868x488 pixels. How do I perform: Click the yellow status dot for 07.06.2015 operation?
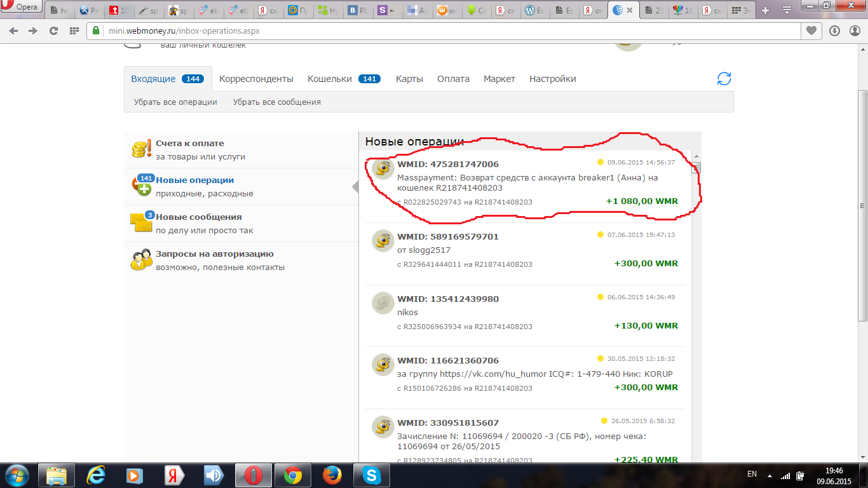pos(600,234)
